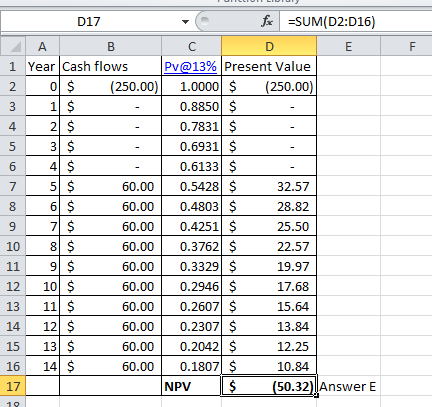Click the NPV result cell (50.32)
432x407 pixels.
[269, 386]
